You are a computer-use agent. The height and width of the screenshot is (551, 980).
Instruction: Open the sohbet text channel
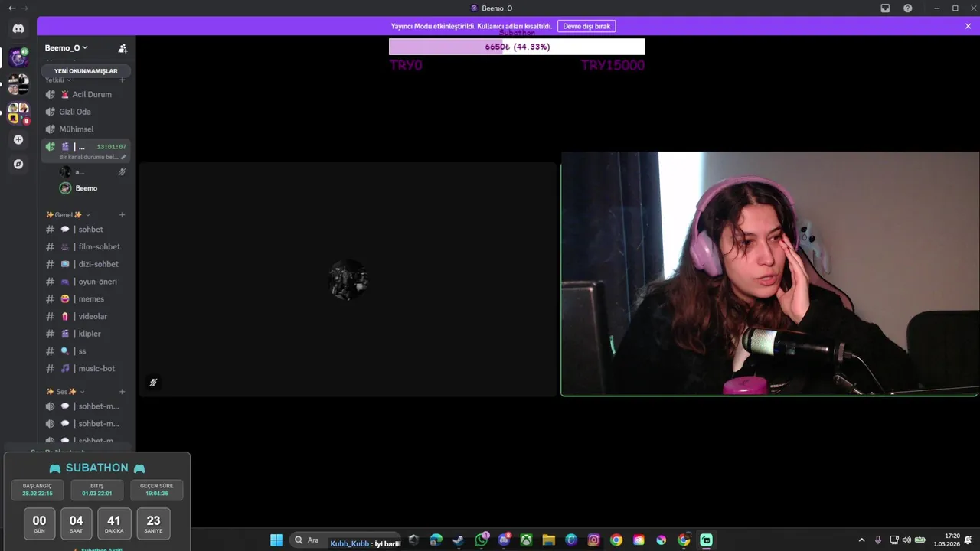click(86, 230)
